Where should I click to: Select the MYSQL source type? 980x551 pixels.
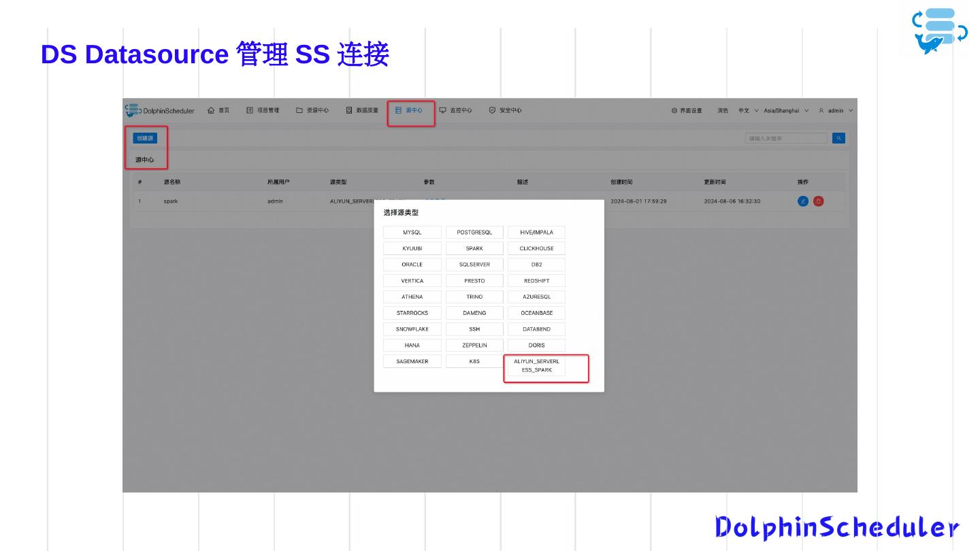[412, 233]
